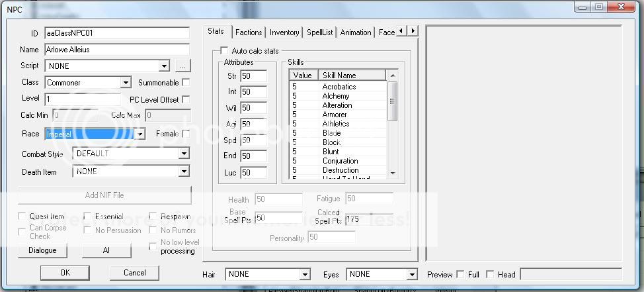Screen dimensions: 644x292
Task: Expand the Race dropdown showing Imperial
Action: [x=140, y=134]
